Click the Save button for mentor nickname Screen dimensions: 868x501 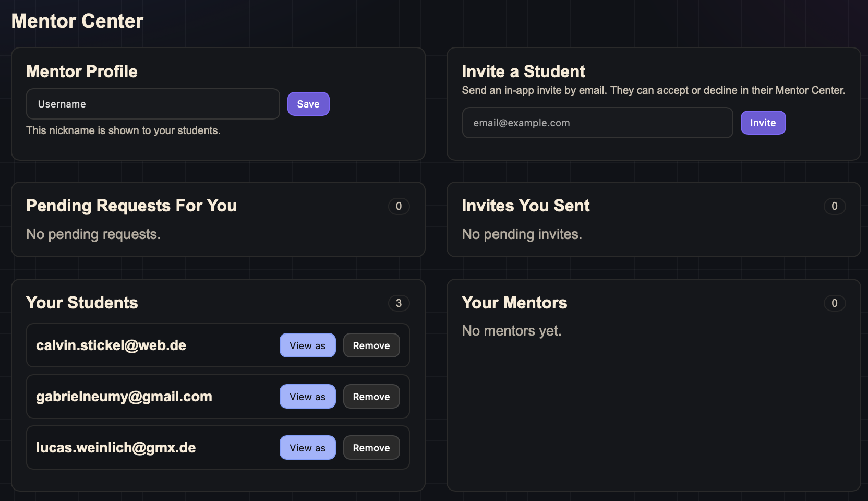click(x=308, y=104)
